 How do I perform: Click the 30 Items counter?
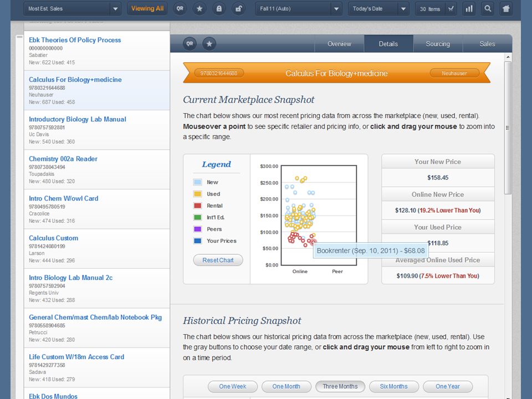pos(430,9)
